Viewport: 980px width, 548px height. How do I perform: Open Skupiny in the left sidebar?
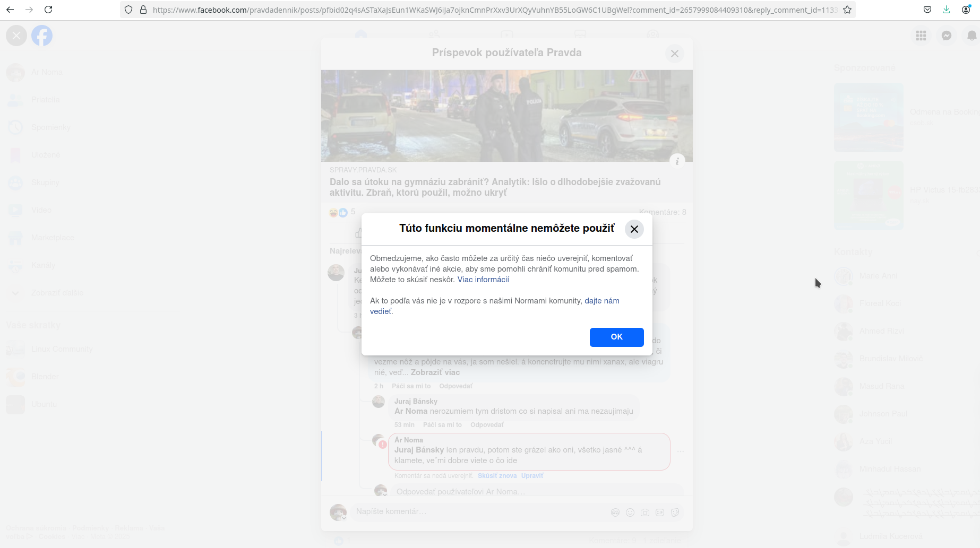[45, 182]
